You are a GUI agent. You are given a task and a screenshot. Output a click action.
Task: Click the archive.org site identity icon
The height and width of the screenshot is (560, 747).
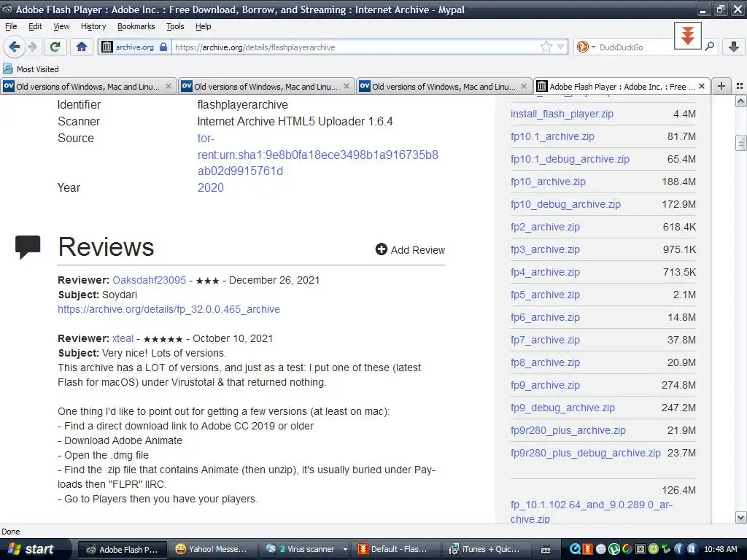[107, 47]
